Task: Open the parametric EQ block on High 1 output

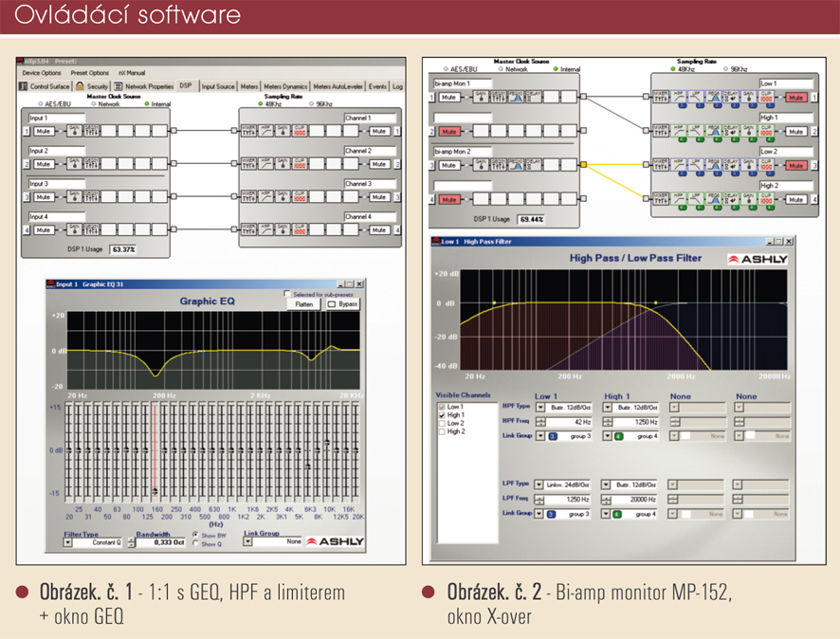Action: pos(714,131)
